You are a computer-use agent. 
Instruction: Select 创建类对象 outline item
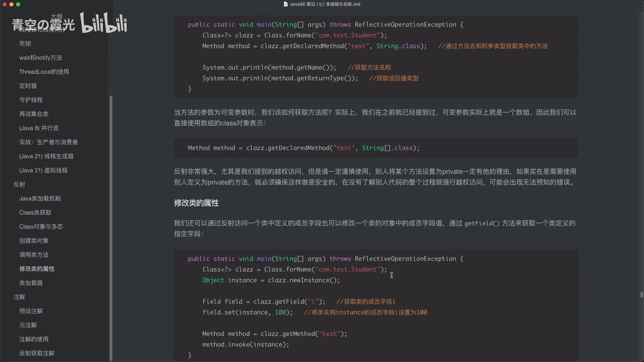[34, 241]
